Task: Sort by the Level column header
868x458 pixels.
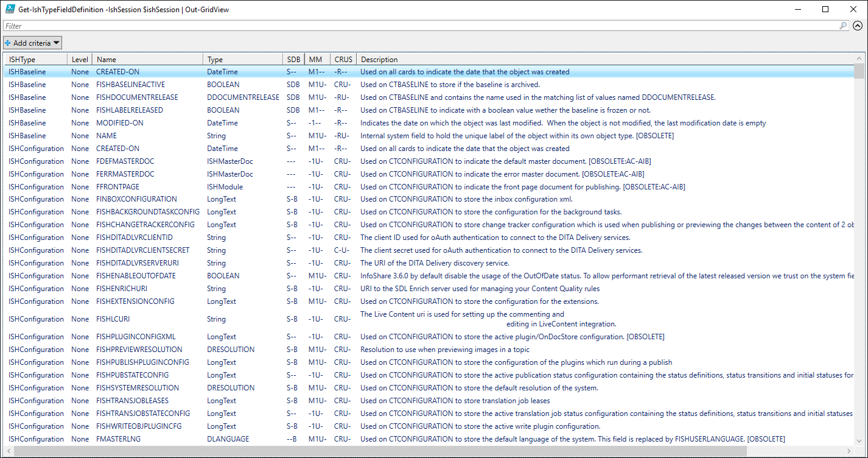Action: click(x=80, y=60)
